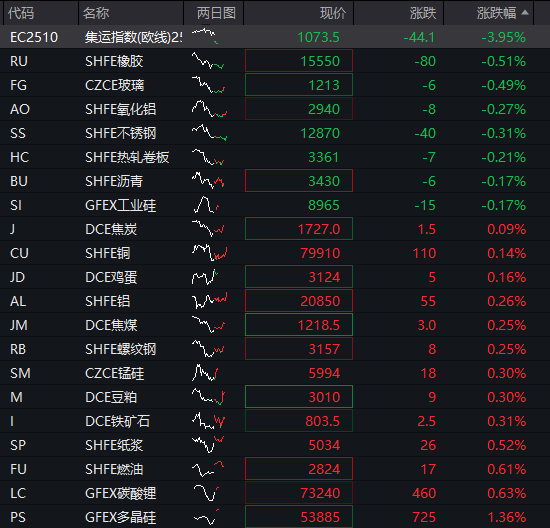Open the SHFE沥青 two-day sparkline

[208, 180]
